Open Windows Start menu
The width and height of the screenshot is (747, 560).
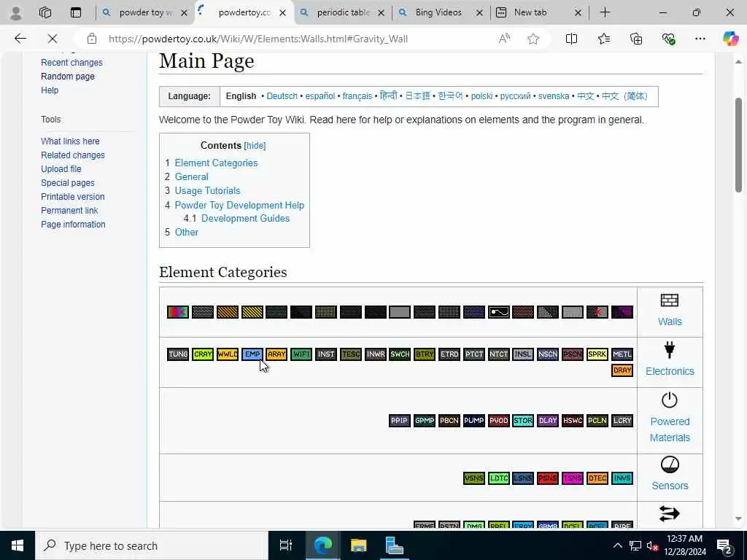pyautogui.click(x=18, y=545)
